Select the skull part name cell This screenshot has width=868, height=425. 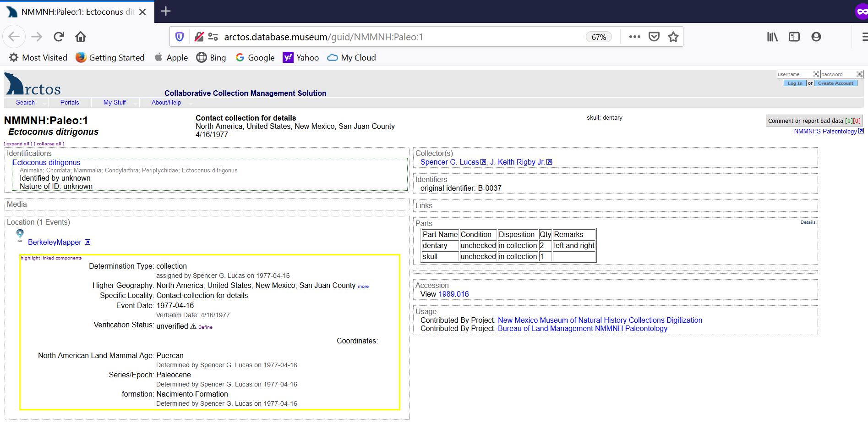click(440, 256)
